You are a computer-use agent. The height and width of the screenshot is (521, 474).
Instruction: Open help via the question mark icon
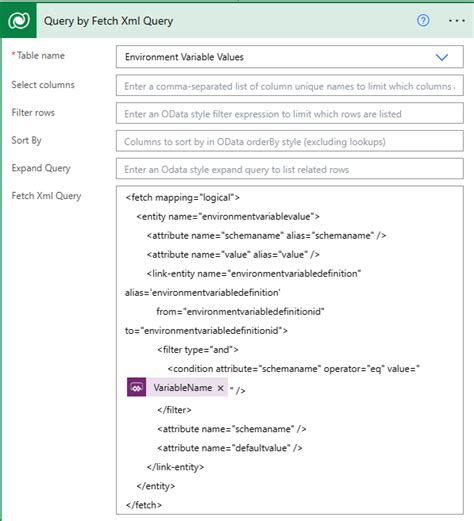423,21
